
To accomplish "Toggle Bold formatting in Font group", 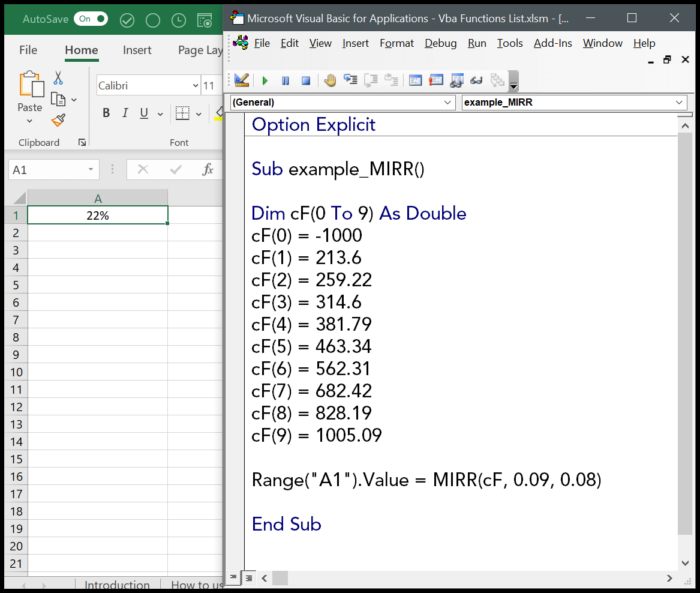I will (106, 113).
